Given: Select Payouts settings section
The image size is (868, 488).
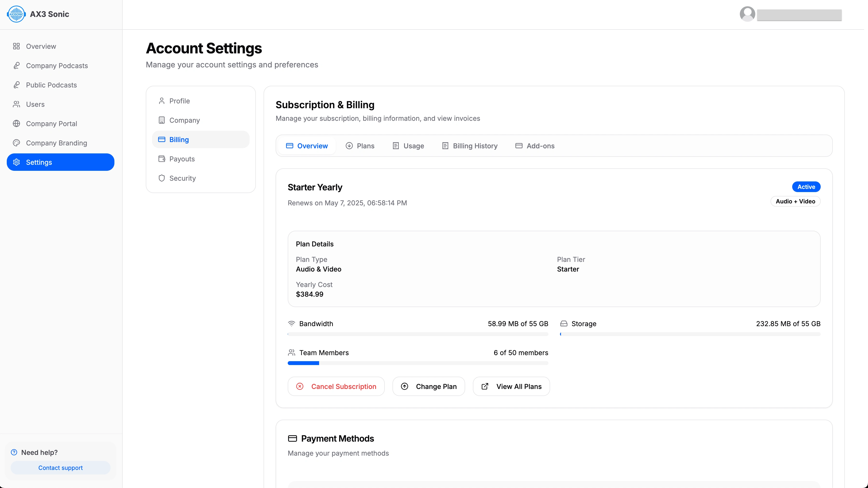Looking at the screenshot, I should pyautogui.click(x=201, y=159).
